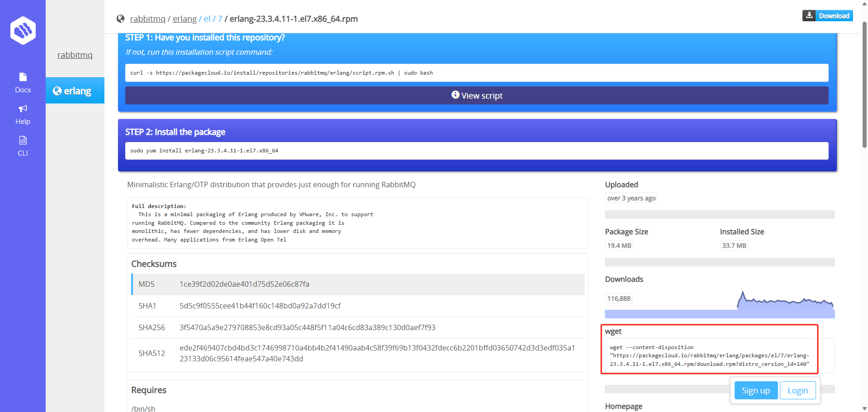Click the 'over 3 years ago' uploaded badge
868x412 pixels.
631,198
